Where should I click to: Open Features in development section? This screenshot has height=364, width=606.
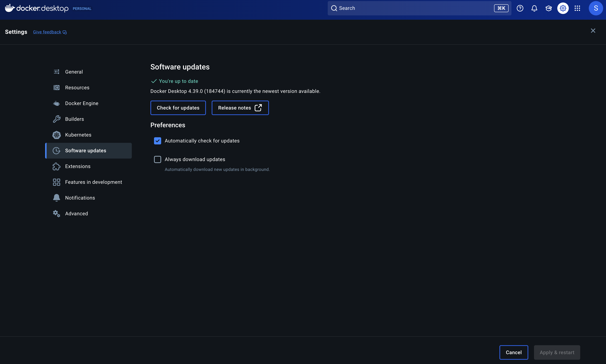pyautogui.click(x=88, y=182)
